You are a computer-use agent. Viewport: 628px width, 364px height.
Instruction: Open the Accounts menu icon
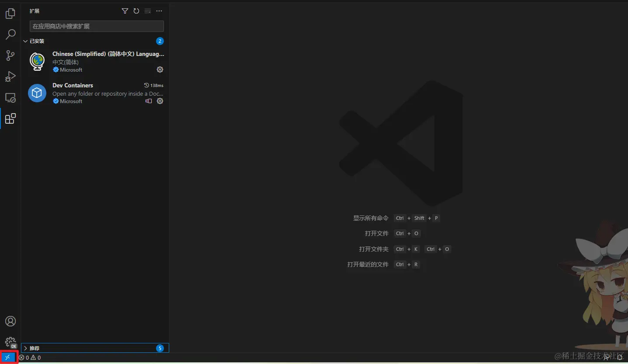coord(10,321)
